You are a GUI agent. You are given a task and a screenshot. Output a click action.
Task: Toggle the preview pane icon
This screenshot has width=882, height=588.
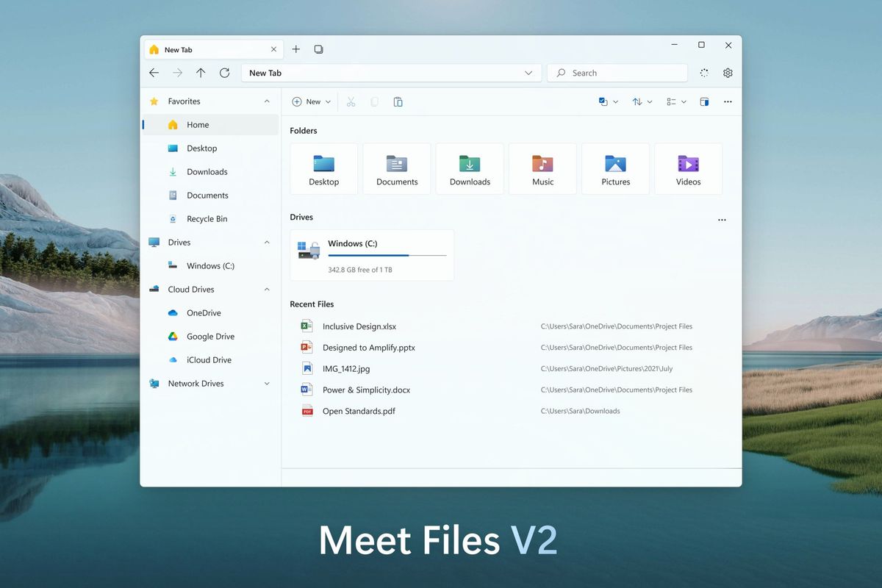click(704, 101)
